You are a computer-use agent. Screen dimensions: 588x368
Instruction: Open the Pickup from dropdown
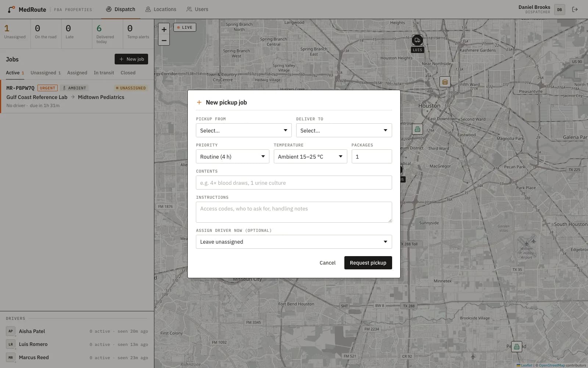[244, 130]
